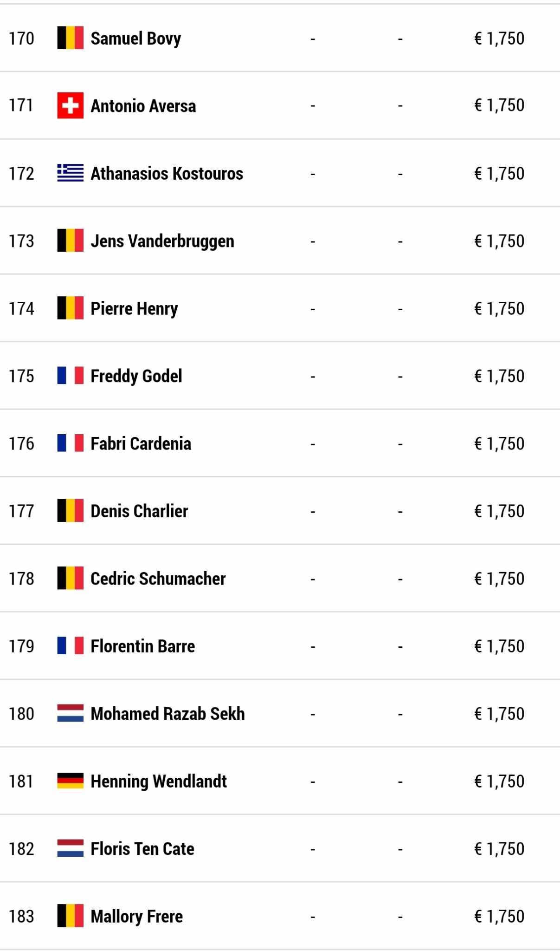Click French flag next to Freddy Godel
Image resolution: width=560 pixels, height=951 pixels.
[71, 376]
